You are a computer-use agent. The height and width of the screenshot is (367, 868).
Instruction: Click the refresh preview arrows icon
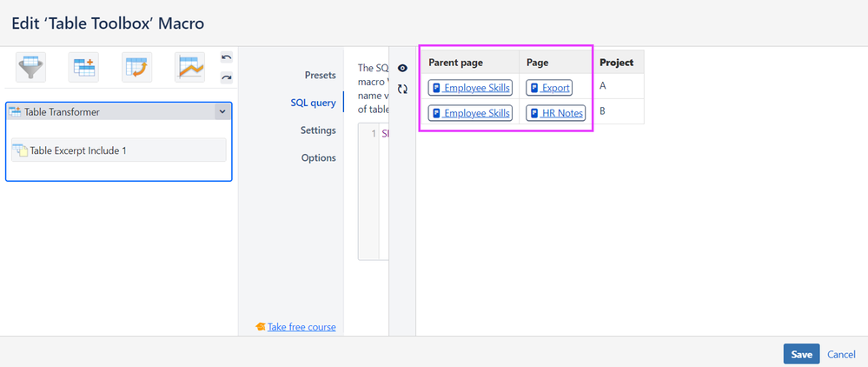click(402, 89)
